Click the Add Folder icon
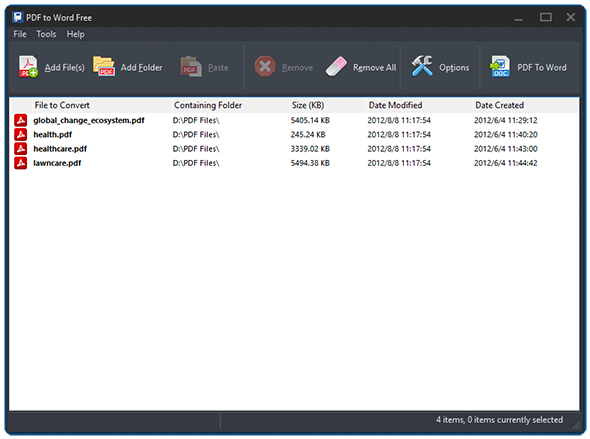This screenshot has height=439, width=590. click(104, 67)
